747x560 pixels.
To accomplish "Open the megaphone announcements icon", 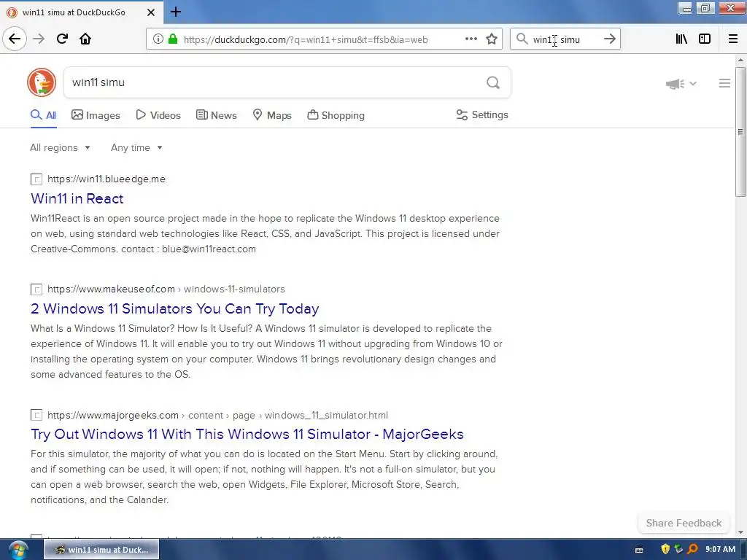I will click(675, 84).
